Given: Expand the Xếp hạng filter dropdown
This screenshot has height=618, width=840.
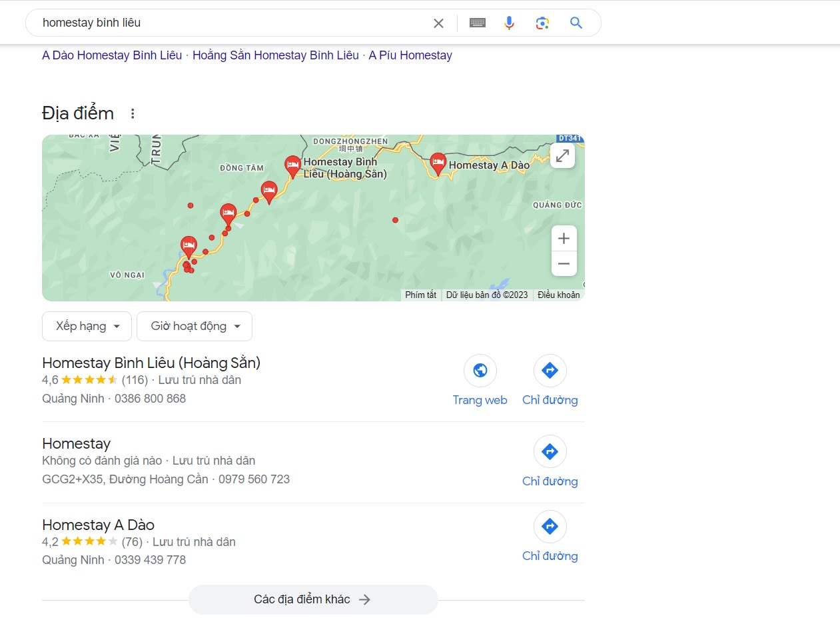Looking at the screenshot, I should (x=87, y=327).
